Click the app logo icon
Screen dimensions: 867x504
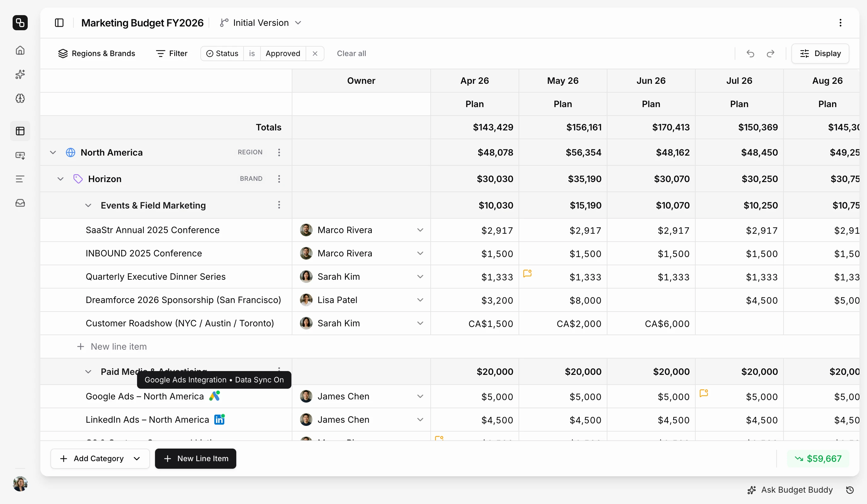click(20, 23)
